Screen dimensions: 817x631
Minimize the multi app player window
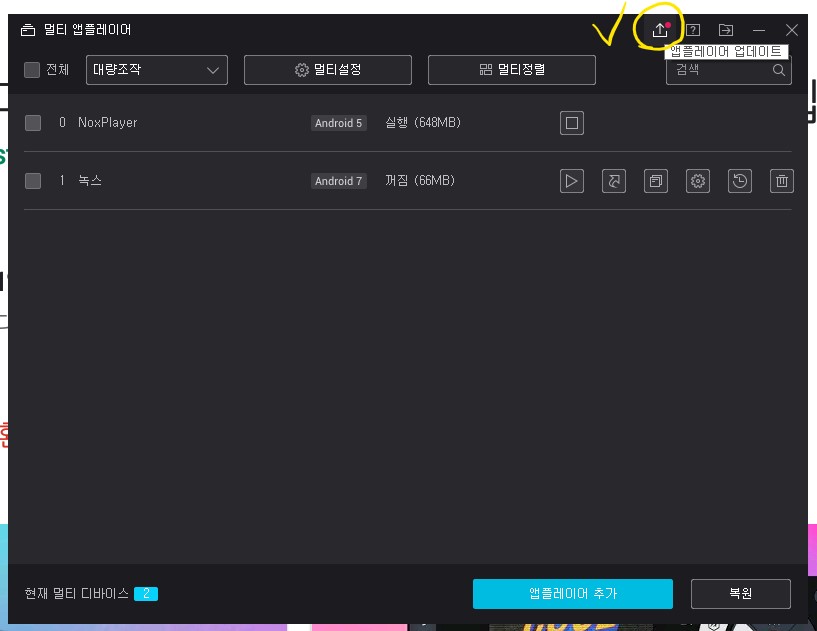pyautogui.click(x=759, y=30)
